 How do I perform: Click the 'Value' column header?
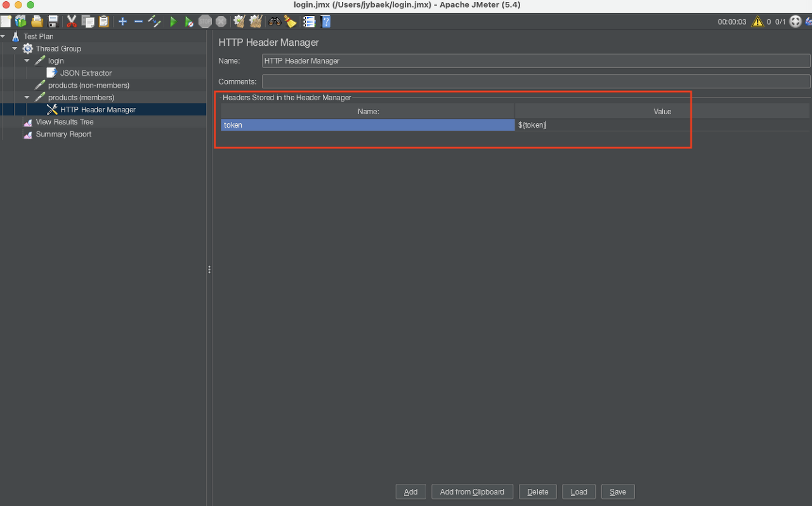pyautogui.click(x=662, y=111)
